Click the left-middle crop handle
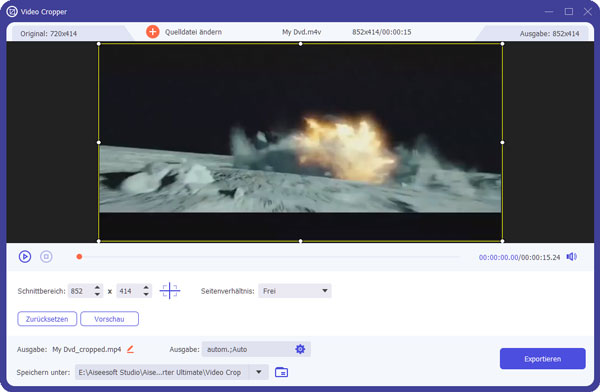This screenshot has height=392, width=600. click(99, 142)
